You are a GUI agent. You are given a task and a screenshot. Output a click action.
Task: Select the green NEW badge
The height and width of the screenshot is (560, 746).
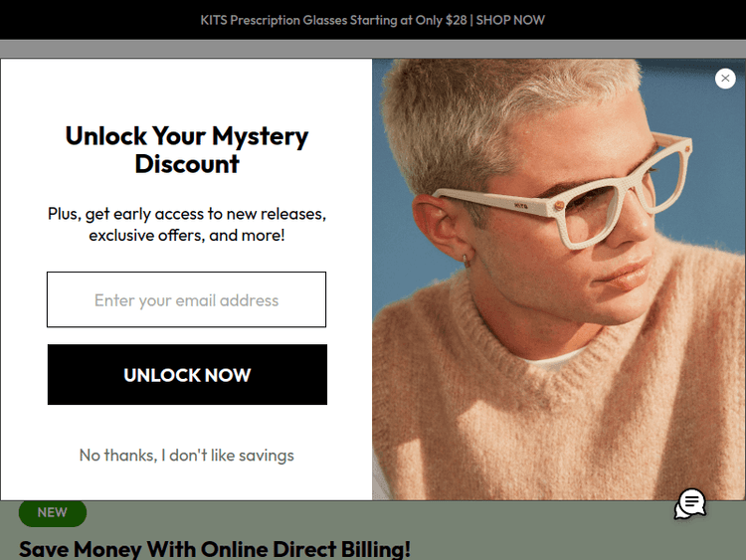click(53, 513)
